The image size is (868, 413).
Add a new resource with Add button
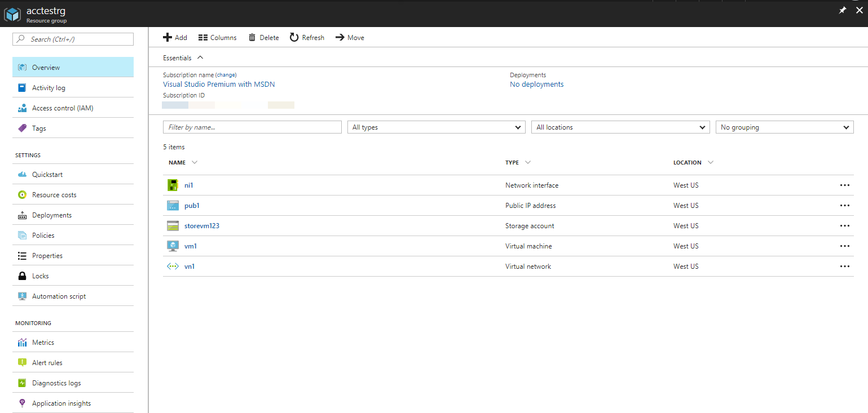[175, 38]
